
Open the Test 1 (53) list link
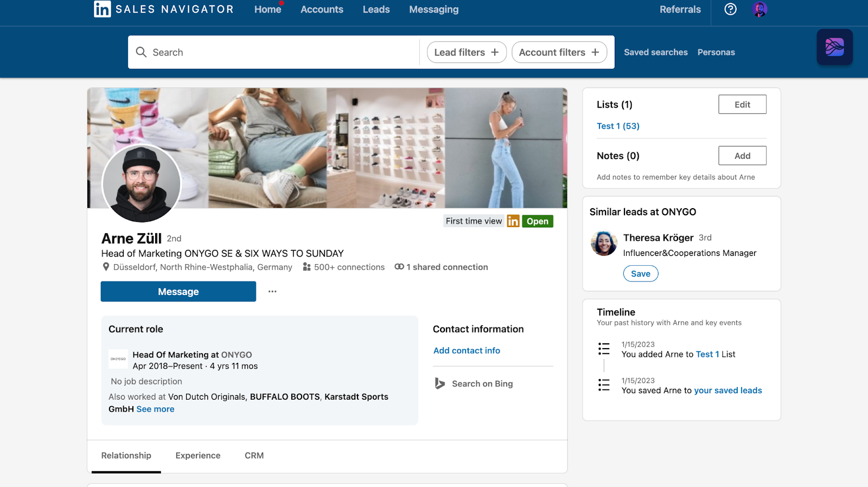click(618, 126)
